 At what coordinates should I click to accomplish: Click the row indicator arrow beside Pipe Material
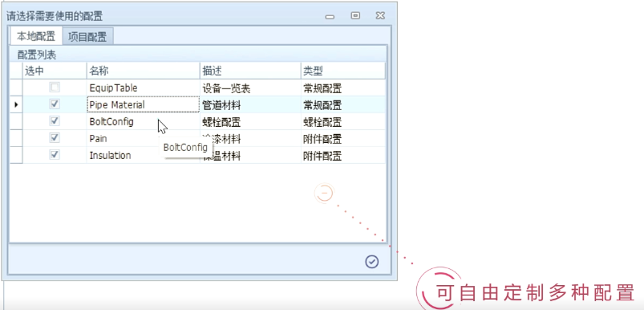point(16,105)
